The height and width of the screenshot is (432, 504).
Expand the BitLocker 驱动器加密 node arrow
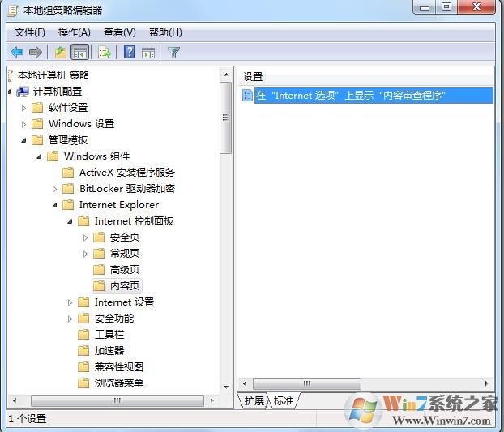click(x=54, y=189)
